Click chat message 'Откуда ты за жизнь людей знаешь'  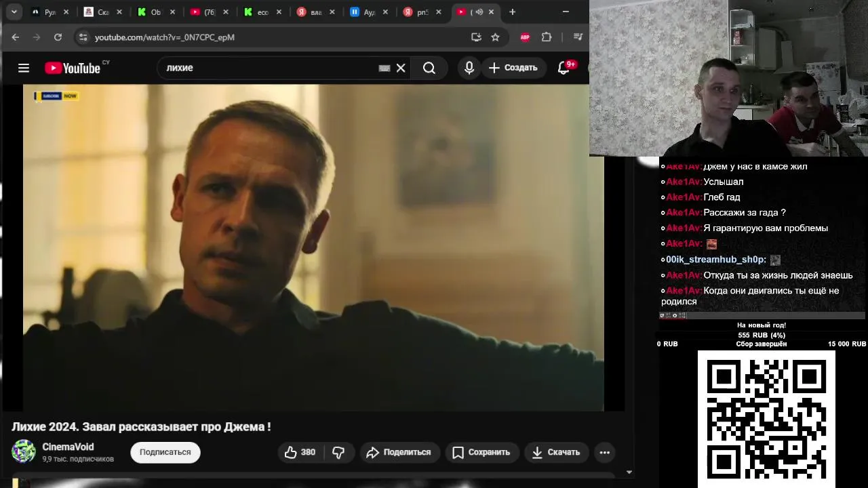coord(778,275)
